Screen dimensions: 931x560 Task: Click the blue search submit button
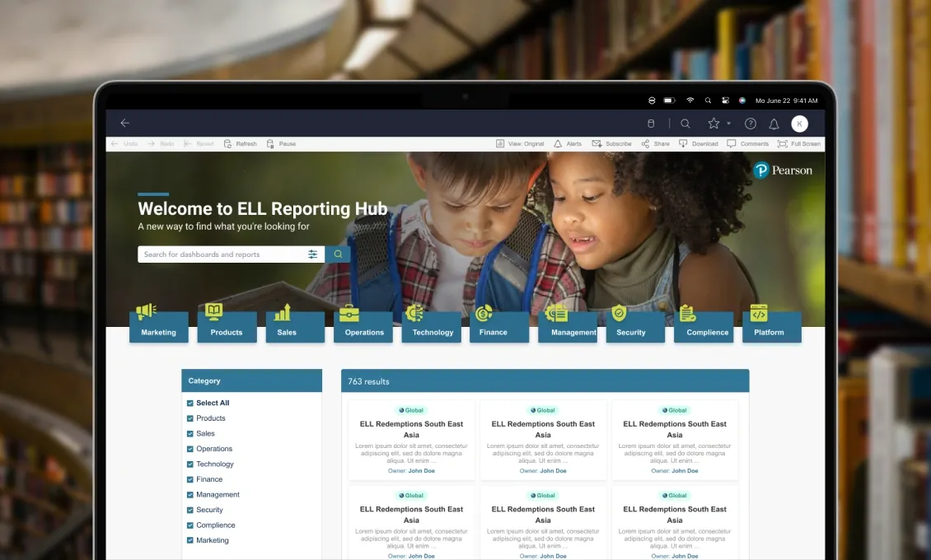tap(338, 254)
